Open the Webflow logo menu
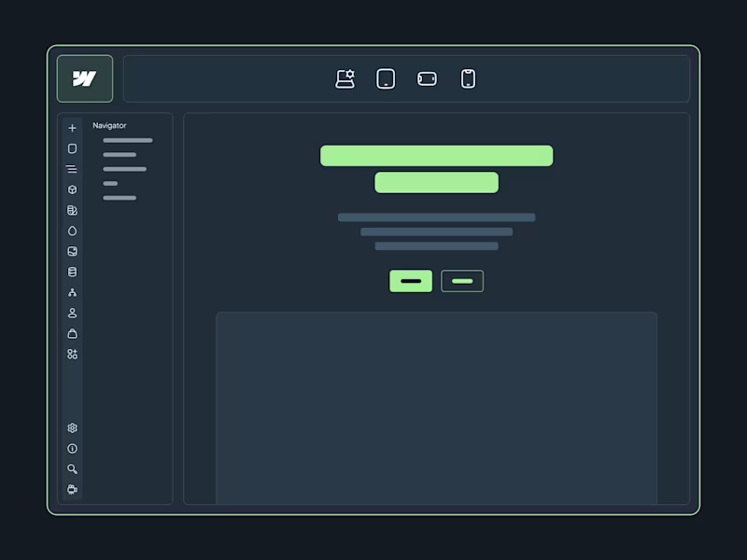Image resolution: width=747 pixels, height=560 pixels. pyautogui.click(x=85, y=78)
